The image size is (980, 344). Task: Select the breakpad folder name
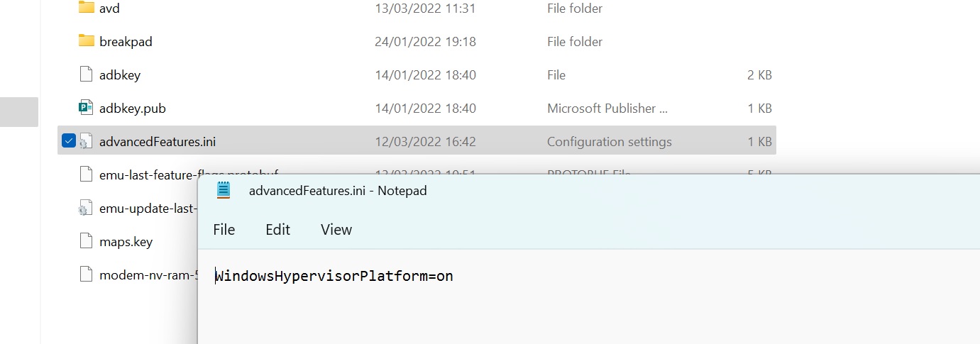126,42
